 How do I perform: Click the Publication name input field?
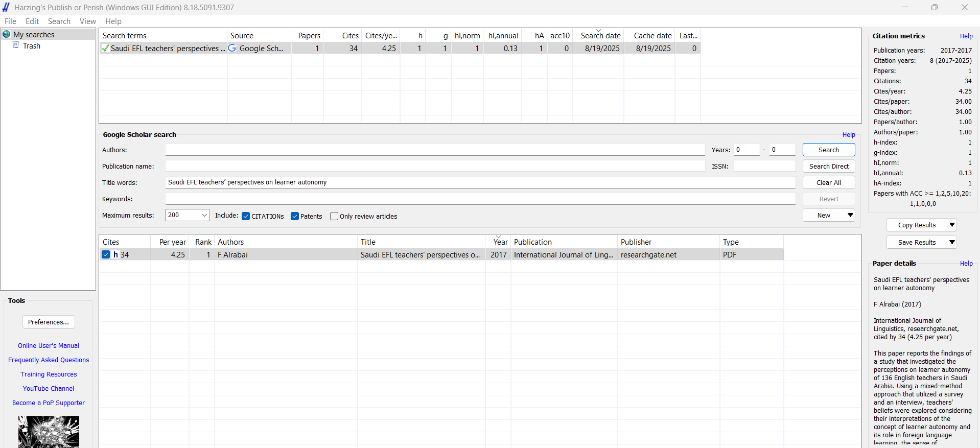click(435, 166)
